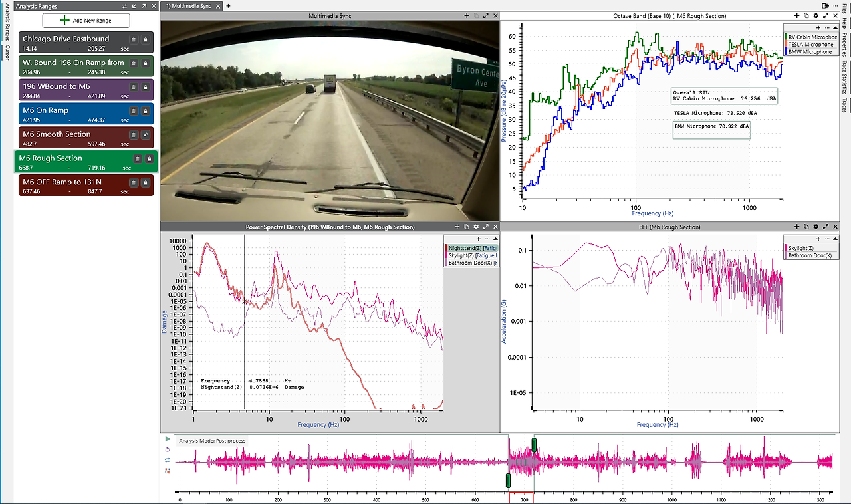The width and height of the screenshot is (851, 504).
Task: Add trace to Power Spectral Density pane
Action: point(458,227)
